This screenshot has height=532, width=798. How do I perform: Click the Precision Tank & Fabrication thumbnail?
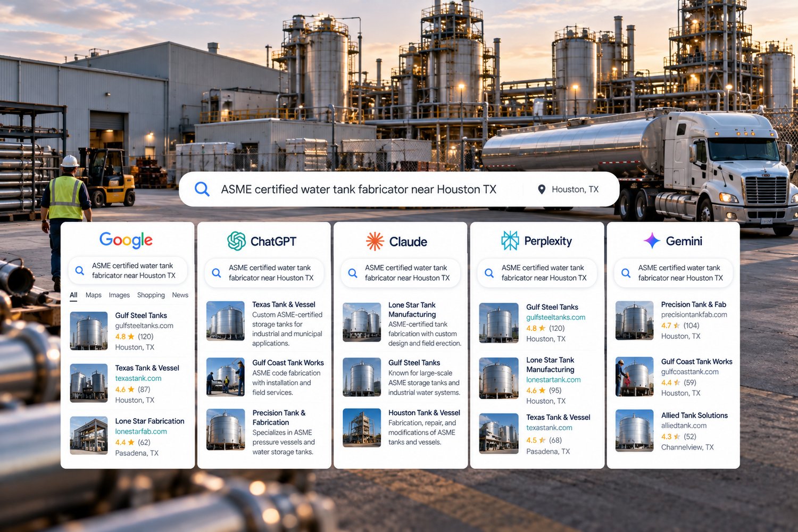click(x=226, y=429)
